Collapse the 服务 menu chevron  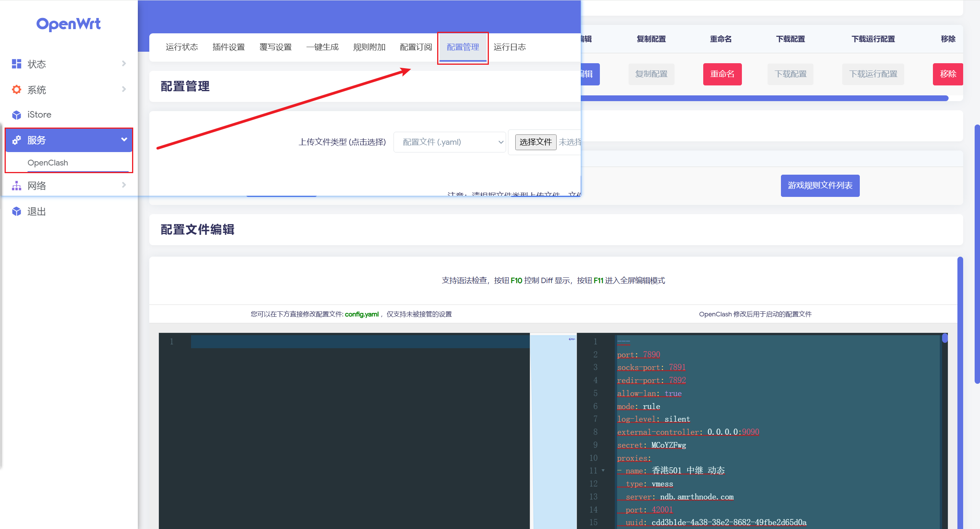(124, 140)
